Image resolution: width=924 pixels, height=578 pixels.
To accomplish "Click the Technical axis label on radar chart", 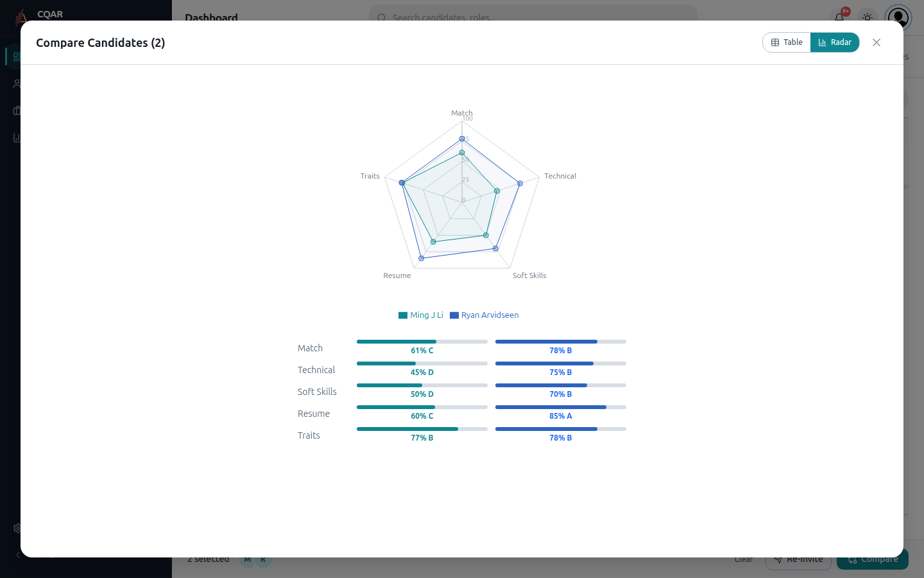I will [560, 176].
